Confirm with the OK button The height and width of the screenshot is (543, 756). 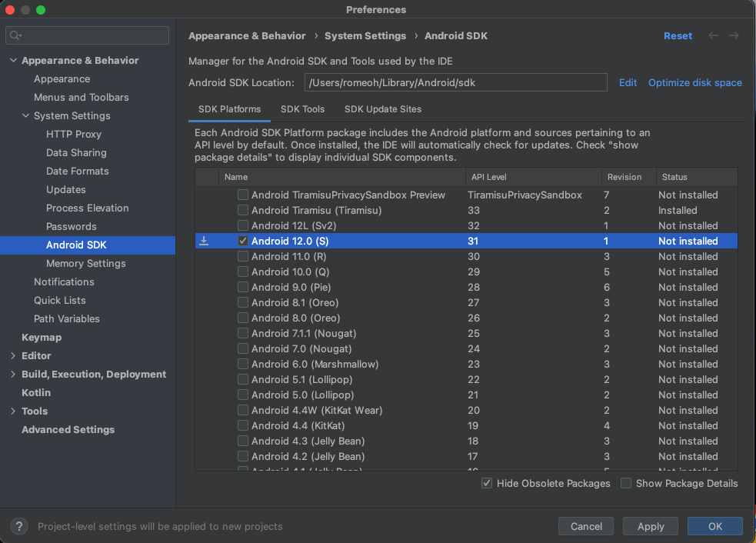click(x=715, y=526)
